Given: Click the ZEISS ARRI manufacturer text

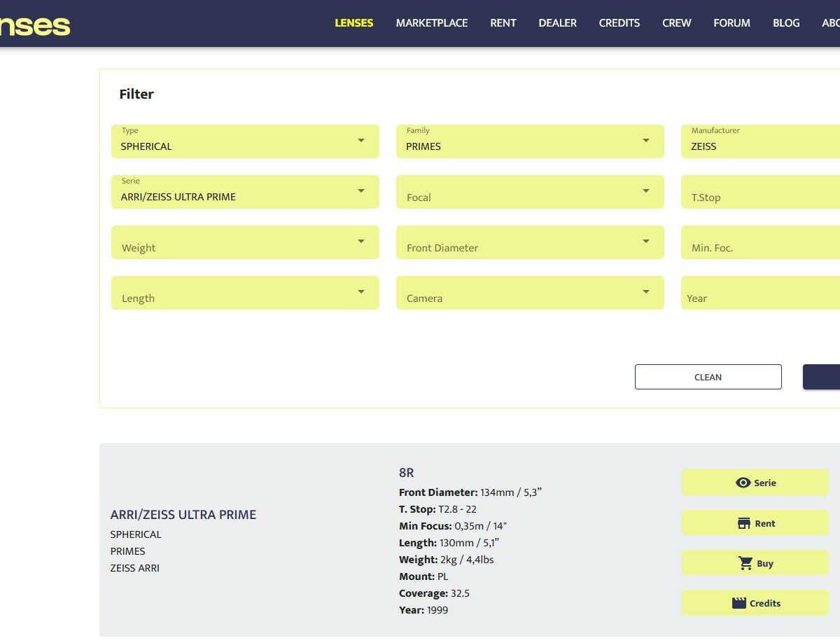Looking at the screenshot, I should pos(135,568).
